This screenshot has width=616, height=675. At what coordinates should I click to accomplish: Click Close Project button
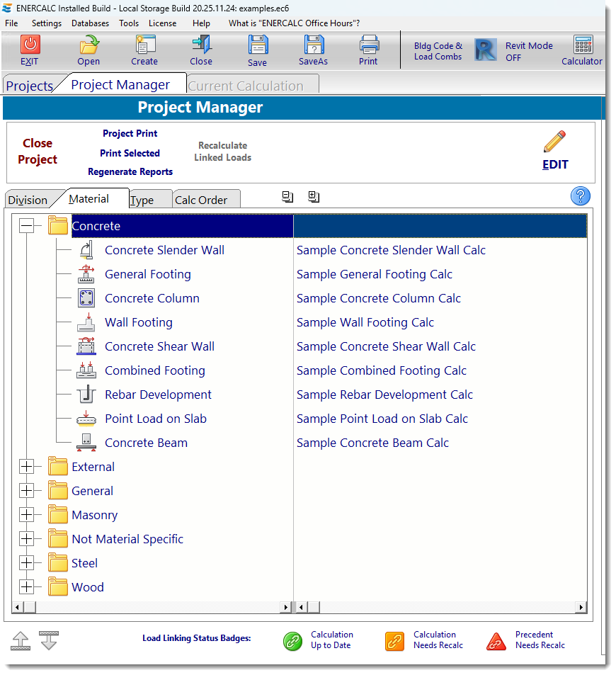[x=38, y=151]
